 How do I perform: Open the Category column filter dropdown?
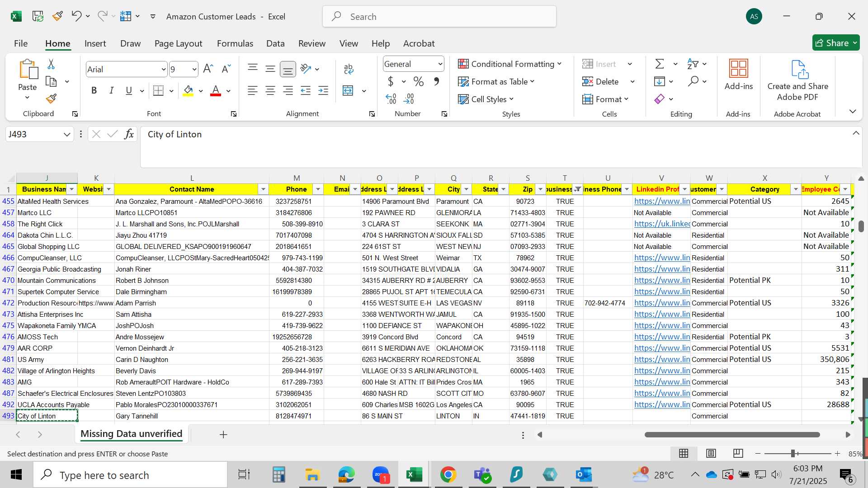pyautogui.click(x=796, y=189)
